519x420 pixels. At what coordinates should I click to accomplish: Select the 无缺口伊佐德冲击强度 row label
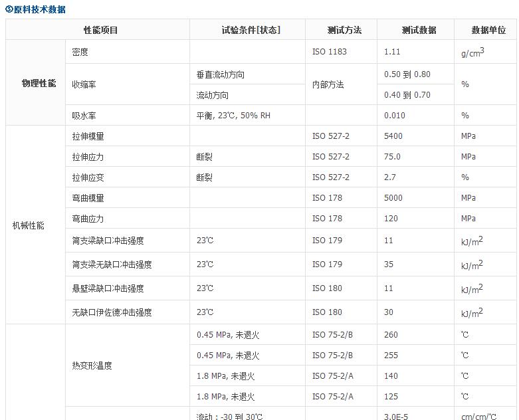pyautogui.click(x=112, y=312)
